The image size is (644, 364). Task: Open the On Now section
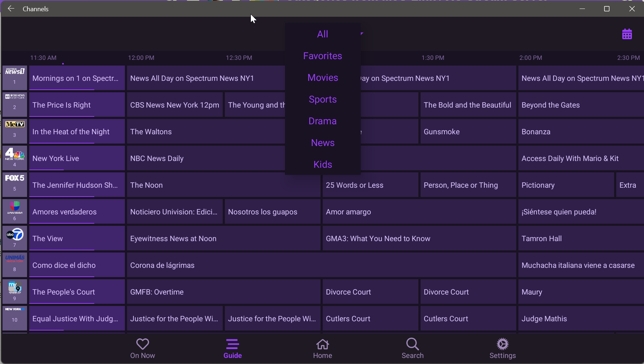coord(142,348)
